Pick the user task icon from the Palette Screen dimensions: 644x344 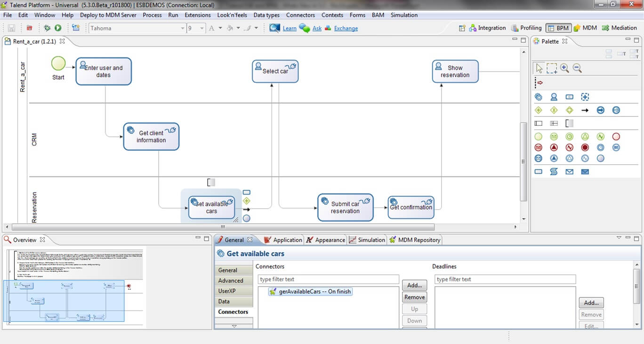tap(554, 97)
